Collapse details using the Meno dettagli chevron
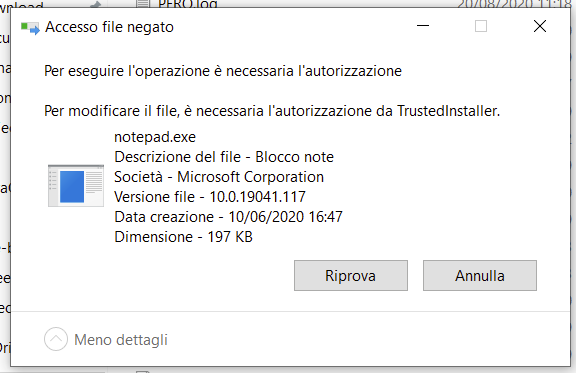 tap(56, 339)
